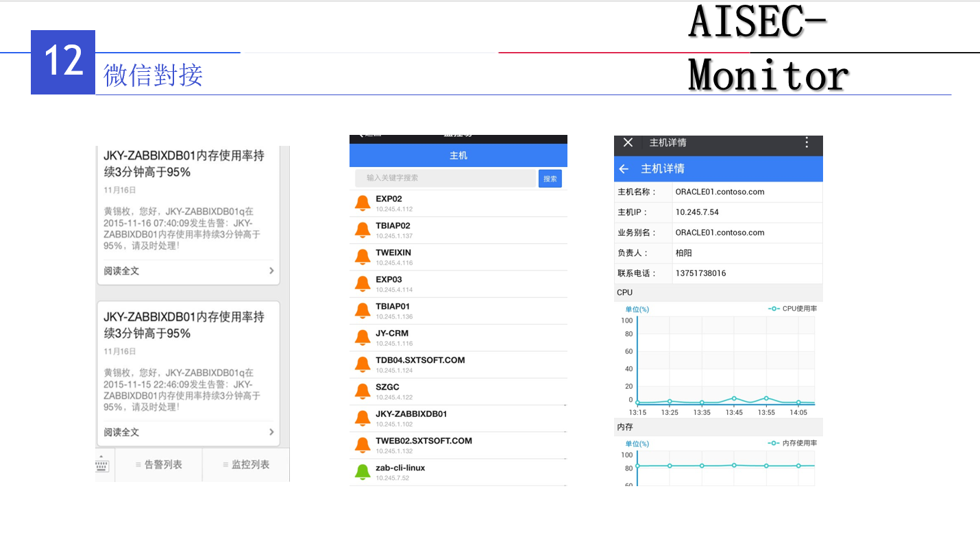Click the 负责人 value 柏阳

[x=683, y=253]
